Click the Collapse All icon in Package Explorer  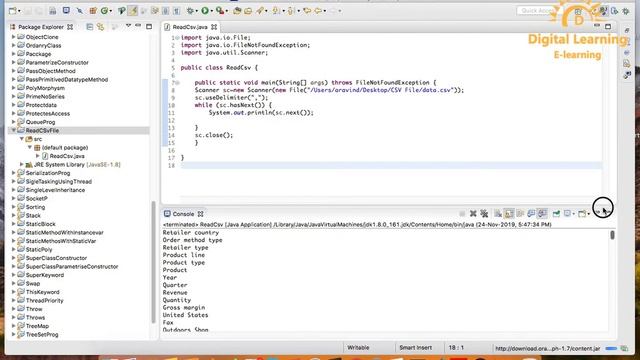(x=89, y=27)
